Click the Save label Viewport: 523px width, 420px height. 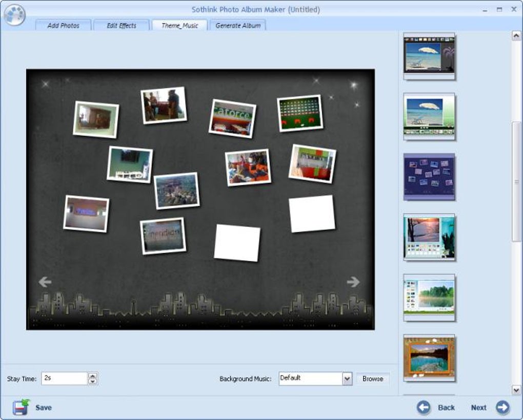[x=44, y=407]
